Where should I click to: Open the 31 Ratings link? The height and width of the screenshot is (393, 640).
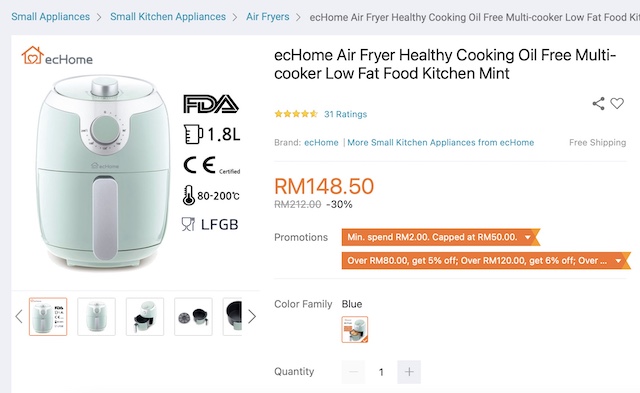(x=346, y=114)
